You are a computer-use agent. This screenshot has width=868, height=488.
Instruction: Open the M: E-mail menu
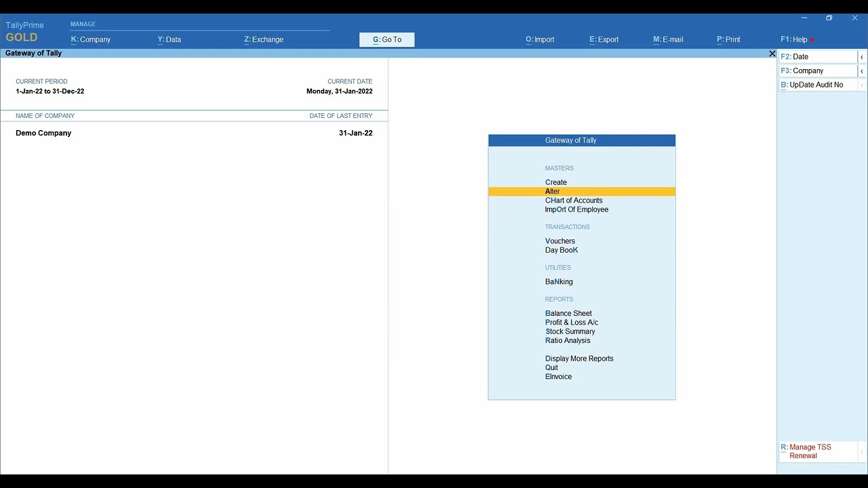click(668, 39)
